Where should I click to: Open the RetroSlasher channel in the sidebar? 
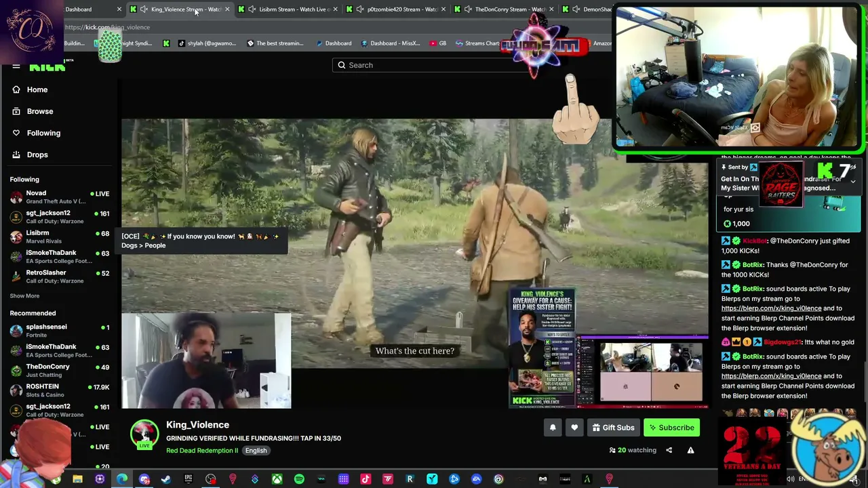[x=60, y=277]
